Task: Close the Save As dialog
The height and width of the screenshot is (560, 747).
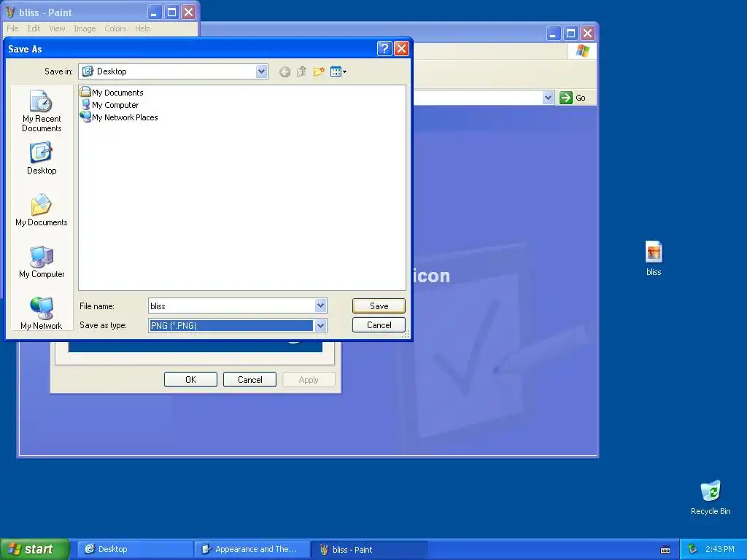Action: tap(402, 49)
